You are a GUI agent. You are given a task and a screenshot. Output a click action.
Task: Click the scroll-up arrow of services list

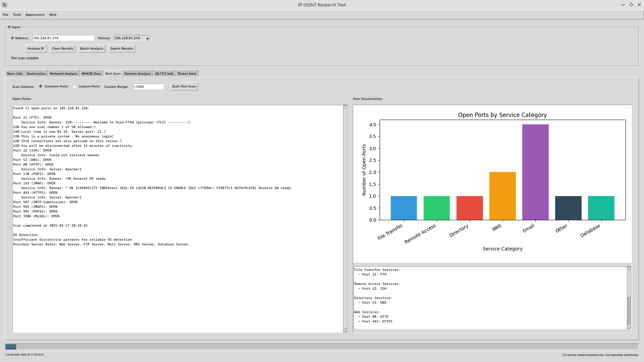coord(629,268)
